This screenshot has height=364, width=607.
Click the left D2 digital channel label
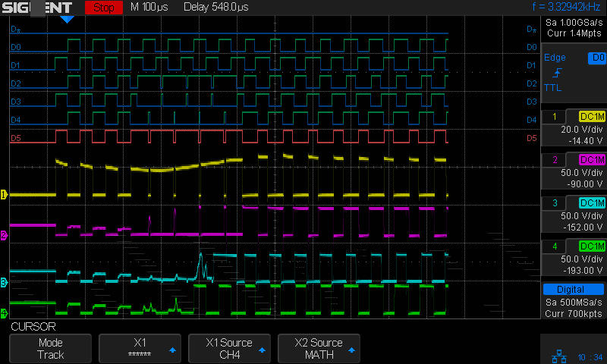coord(16,83)
